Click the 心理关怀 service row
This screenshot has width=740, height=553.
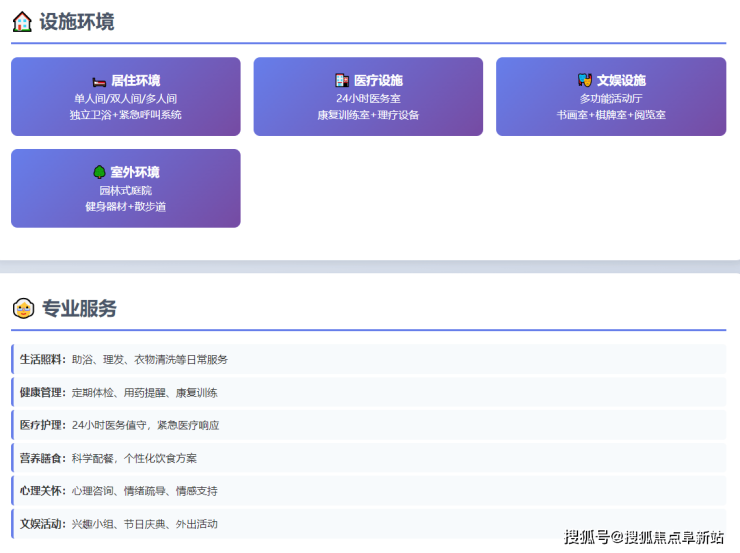point(368,491)
